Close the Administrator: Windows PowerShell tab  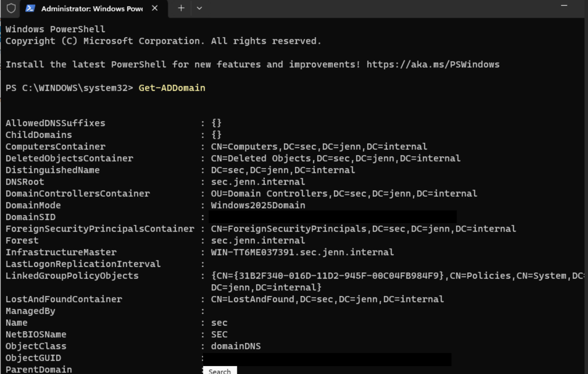[x=155, y=8]
